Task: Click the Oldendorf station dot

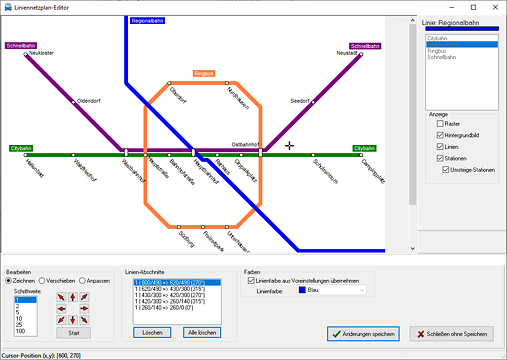Action: point(73,102)
